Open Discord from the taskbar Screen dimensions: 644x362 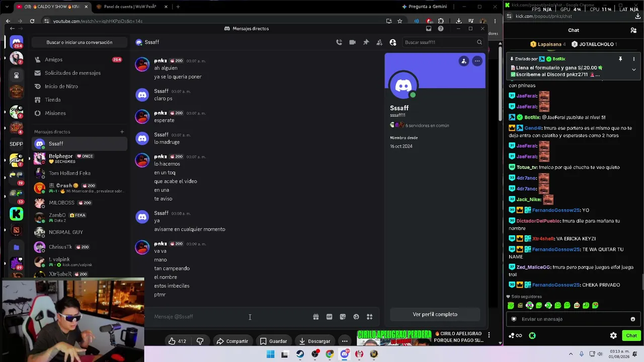[344, 354]
